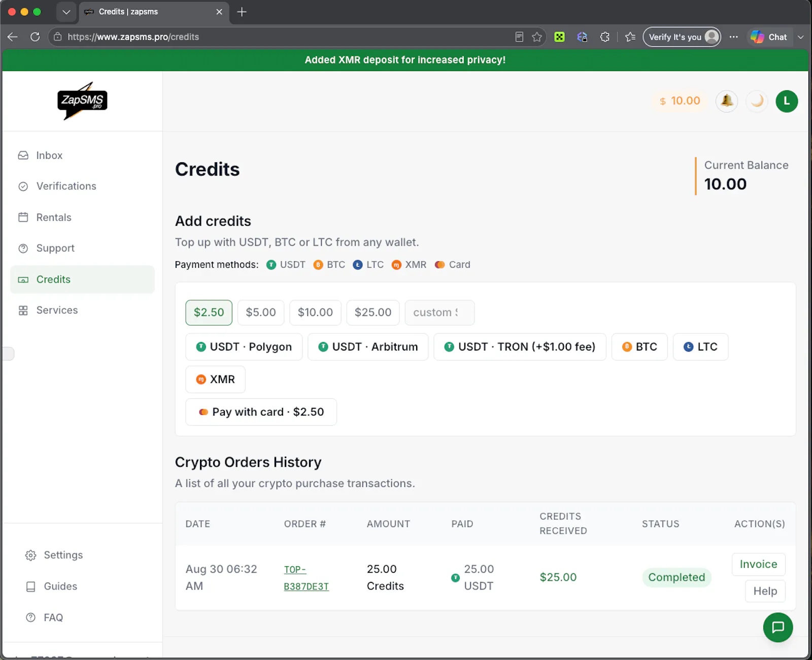Click the custom amount input field
The height and width of the screenshot is (660, 812).
439,312
